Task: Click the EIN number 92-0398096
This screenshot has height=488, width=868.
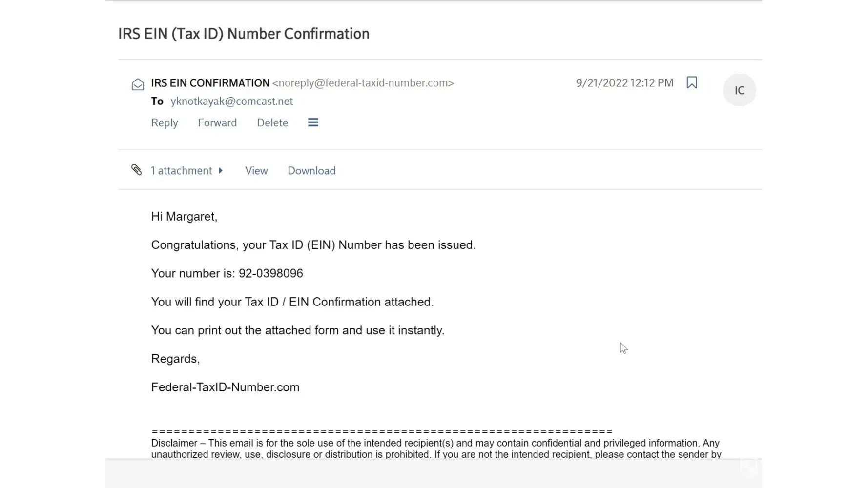Action: (x=271, y=273)
